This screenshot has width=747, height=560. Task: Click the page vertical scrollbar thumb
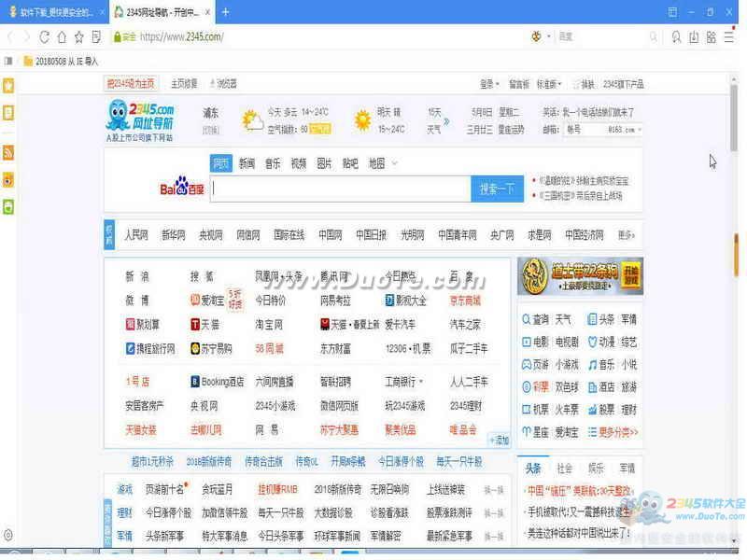pyautogui.click(x=734, y=107)
